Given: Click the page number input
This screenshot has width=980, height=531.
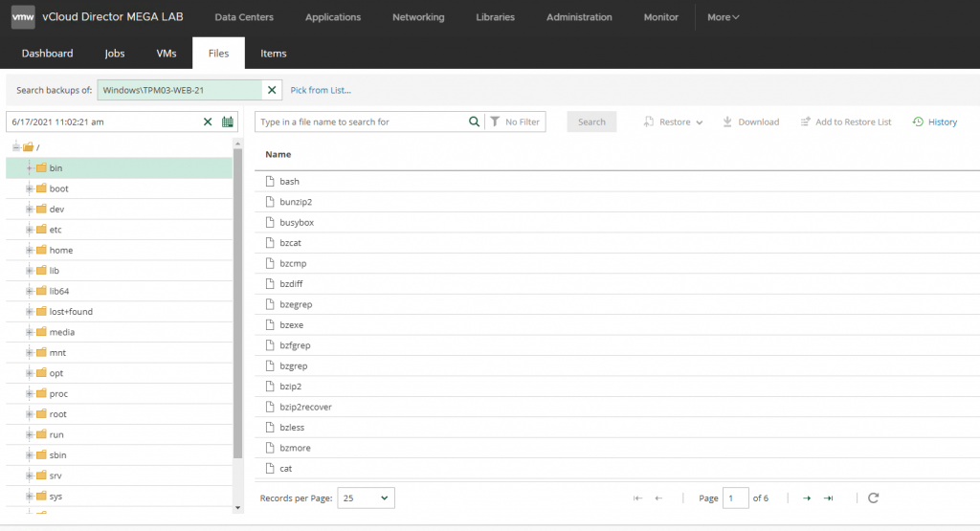Looking at the screenshot, I should click(736, 498).
